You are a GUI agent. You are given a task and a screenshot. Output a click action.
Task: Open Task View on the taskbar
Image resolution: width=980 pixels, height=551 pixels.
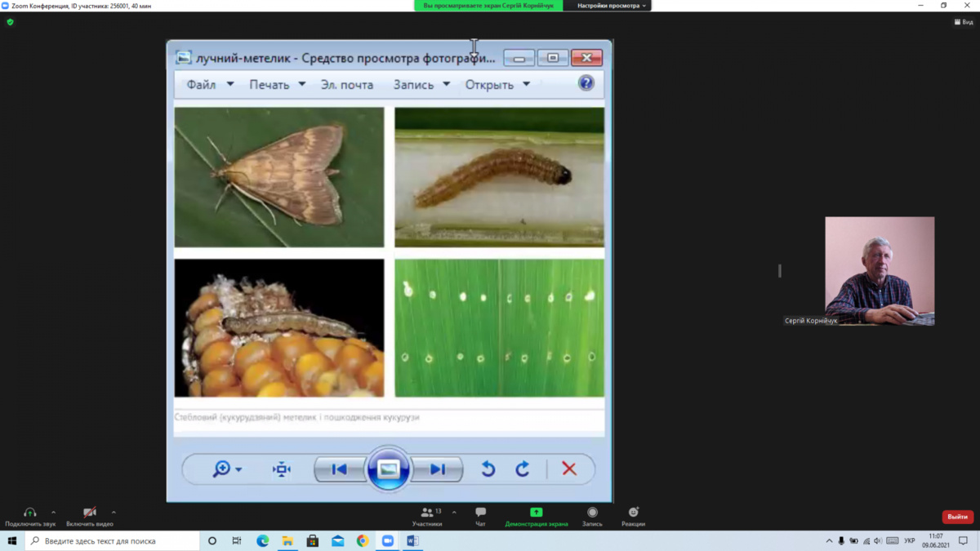coord(237,540)
